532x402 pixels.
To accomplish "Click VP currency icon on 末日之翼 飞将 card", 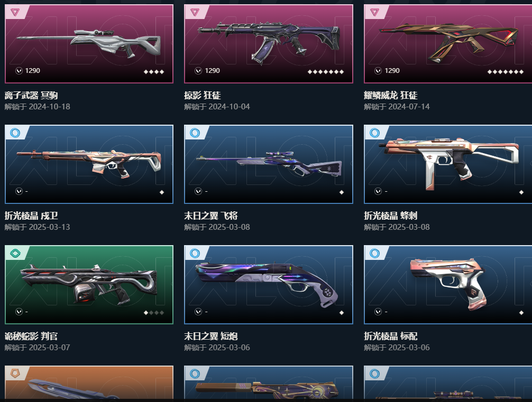I will (x=198, y=191).
